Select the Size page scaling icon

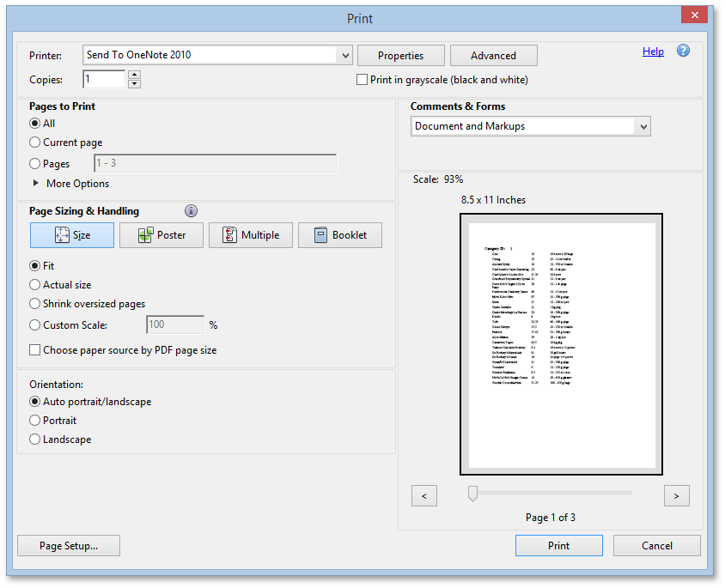[71, 234]
